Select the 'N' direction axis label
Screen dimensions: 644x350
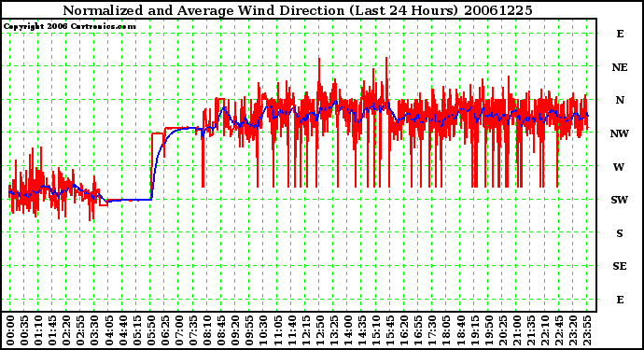tap(620, 100)
